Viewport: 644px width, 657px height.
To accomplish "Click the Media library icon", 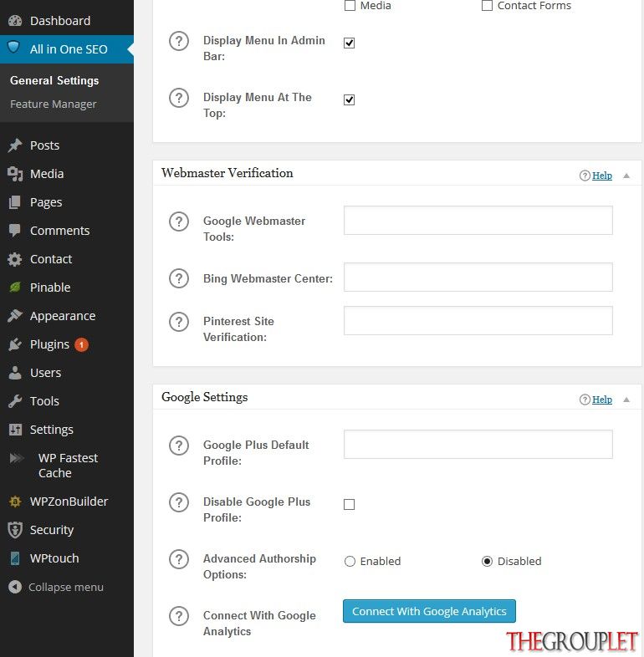I will pos(15,174).
